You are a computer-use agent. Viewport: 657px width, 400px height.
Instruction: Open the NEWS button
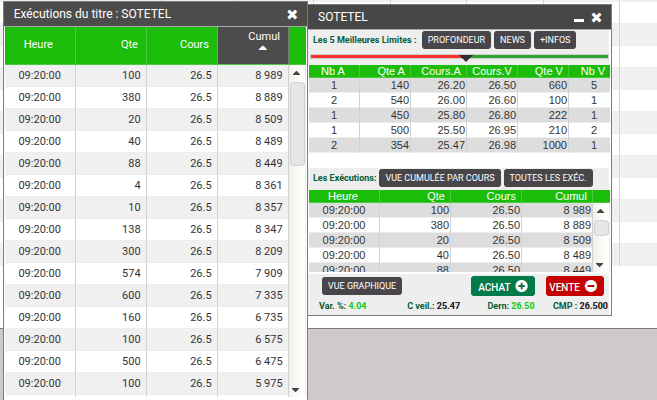point(512,40)
